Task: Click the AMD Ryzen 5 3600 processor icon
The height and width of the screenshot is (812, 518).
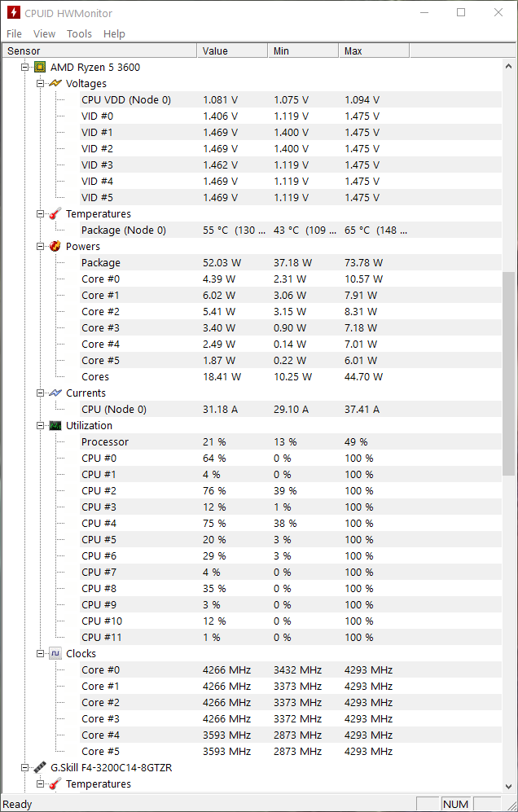Action: [x=40, y=68]
